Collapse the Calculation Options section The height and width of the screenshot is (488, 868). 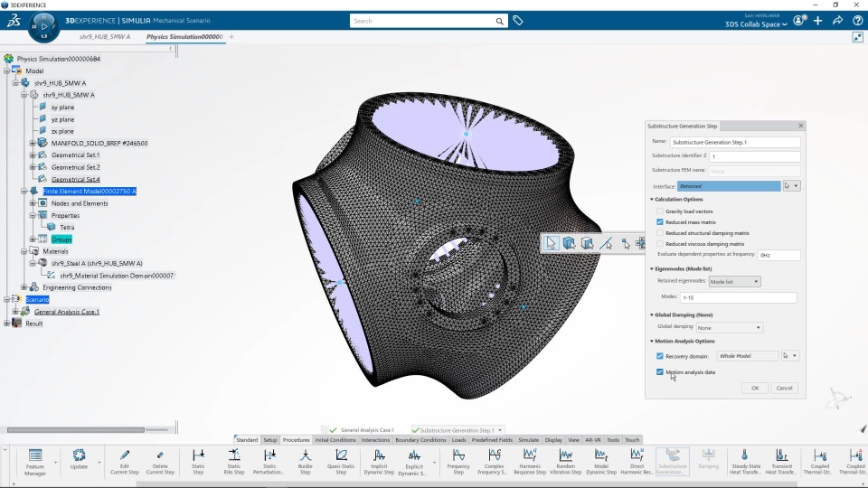[652, 199]
